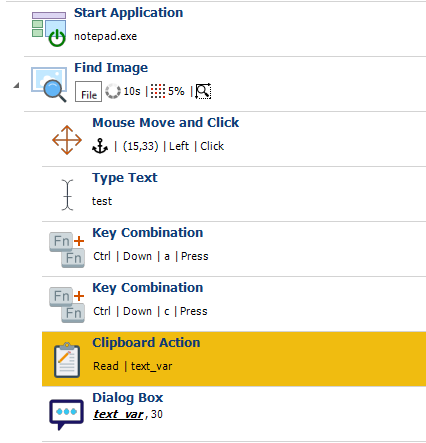Click the File image thumbnail preview
Viewport: 426px width, 443px height.
click(x=88, y=91)
